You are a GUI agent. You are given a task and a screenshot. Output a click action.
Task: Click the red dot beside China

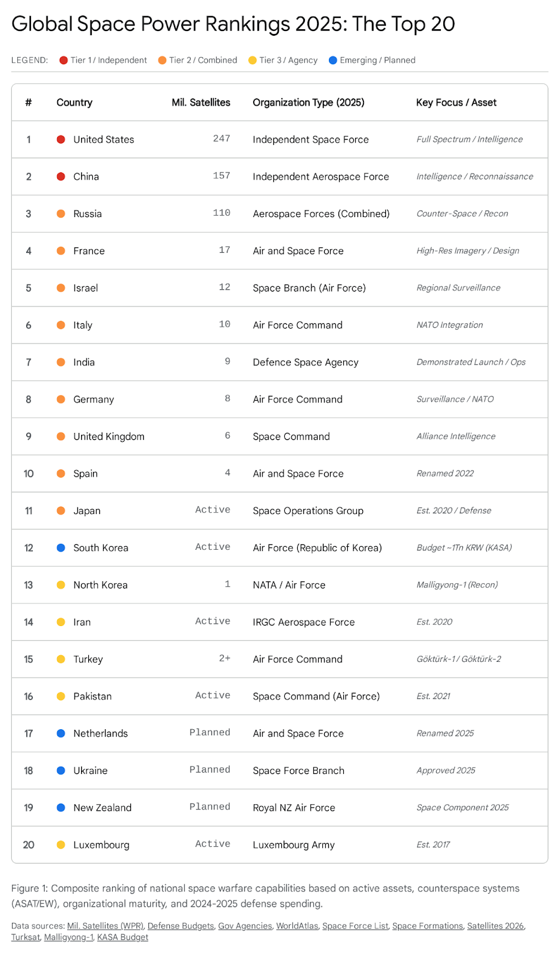coord(61,176)
